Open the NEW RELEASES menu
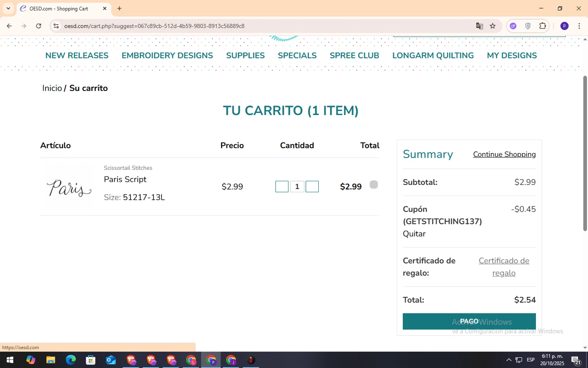The height and width of the screenshot is (368, 588). pyautogui.click(x=77, y=55)
